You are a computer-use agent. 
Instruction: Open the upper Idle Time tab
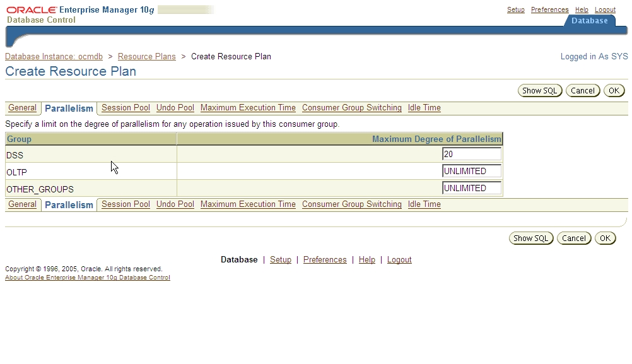(x=424, y=108)
